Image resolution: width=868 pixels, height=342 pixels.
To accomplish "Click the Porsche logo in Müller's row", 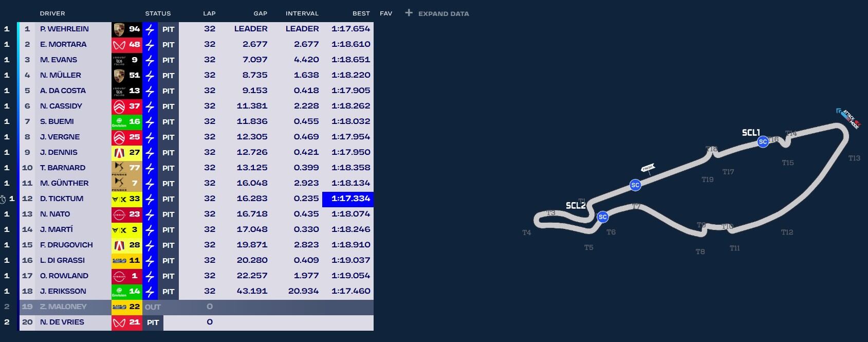I will [119, 76].
